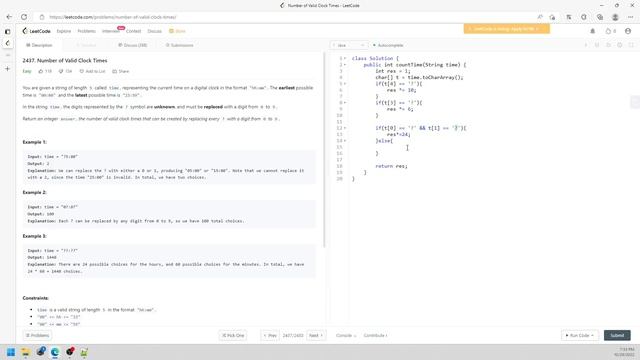Screen dimensions: 640x360
Task: Open the user profile avatar
Action: [628, 31]
